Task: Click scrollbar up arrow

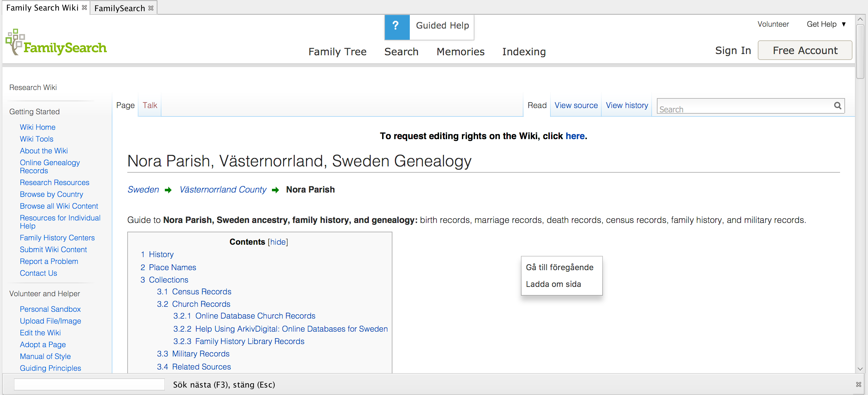Action: [860, 19]
